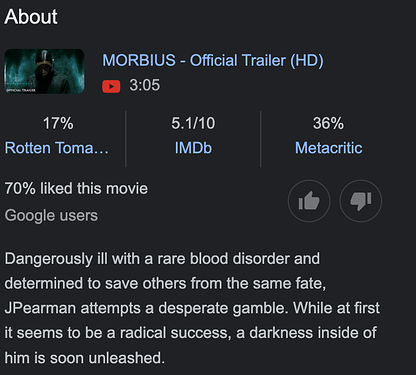Click the movie description beginning 'Dangerously ill'

coord(192,308)
